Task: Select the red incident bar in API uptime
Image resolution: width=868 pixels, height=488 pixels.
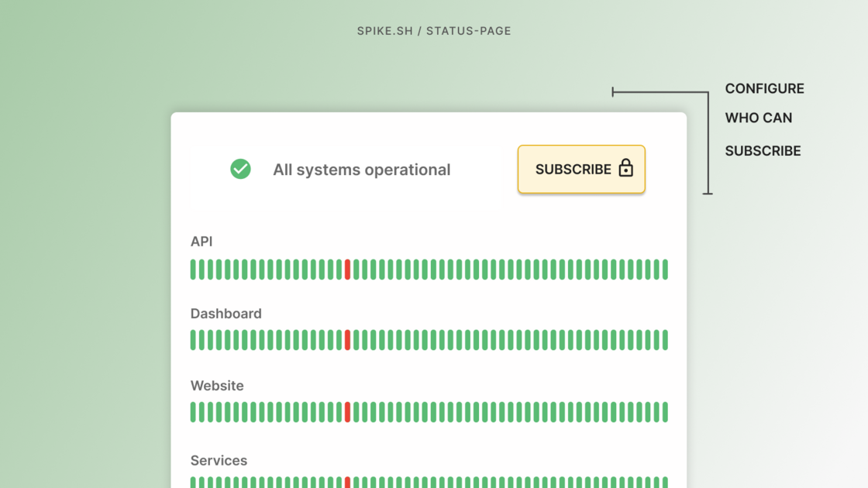Action: (x=347, y=269)
